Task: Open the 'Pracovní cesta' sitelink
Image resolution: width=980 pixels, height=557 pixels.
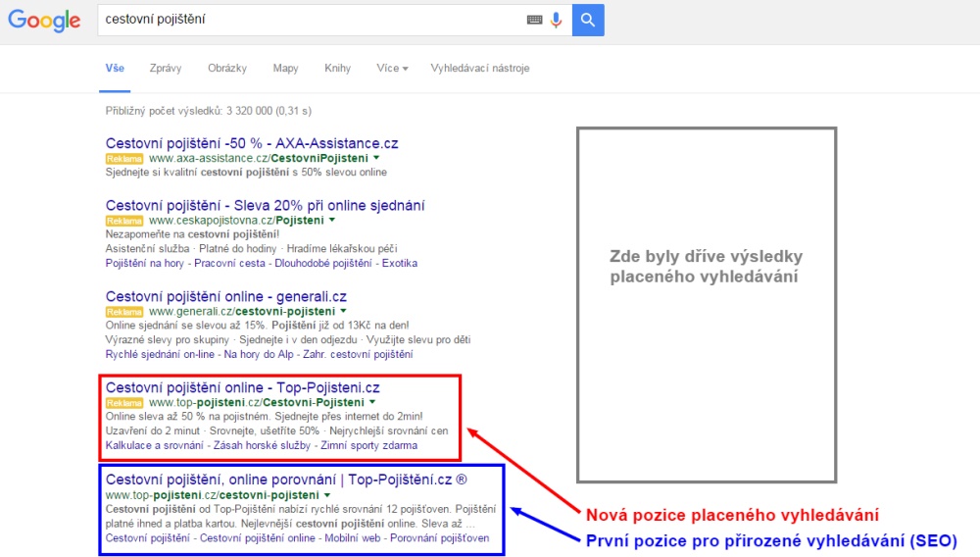Action: (229, 263)
